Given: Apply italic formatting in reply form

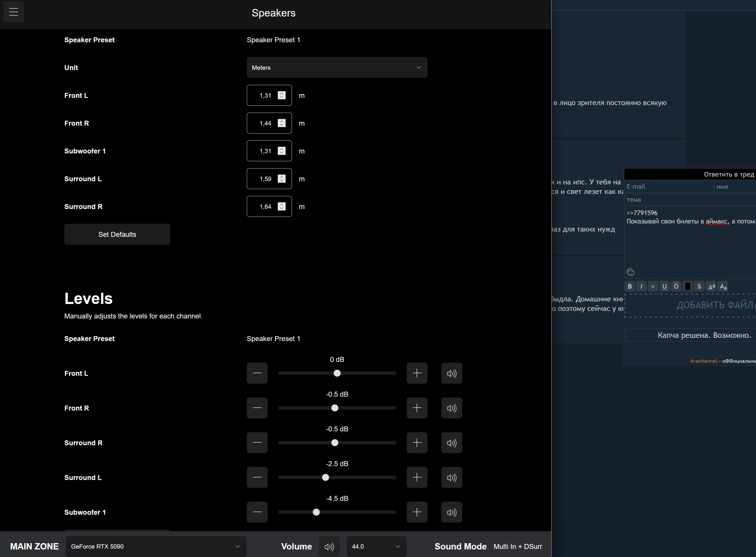Looking at the screenshot, I should [x=641, y=286].
